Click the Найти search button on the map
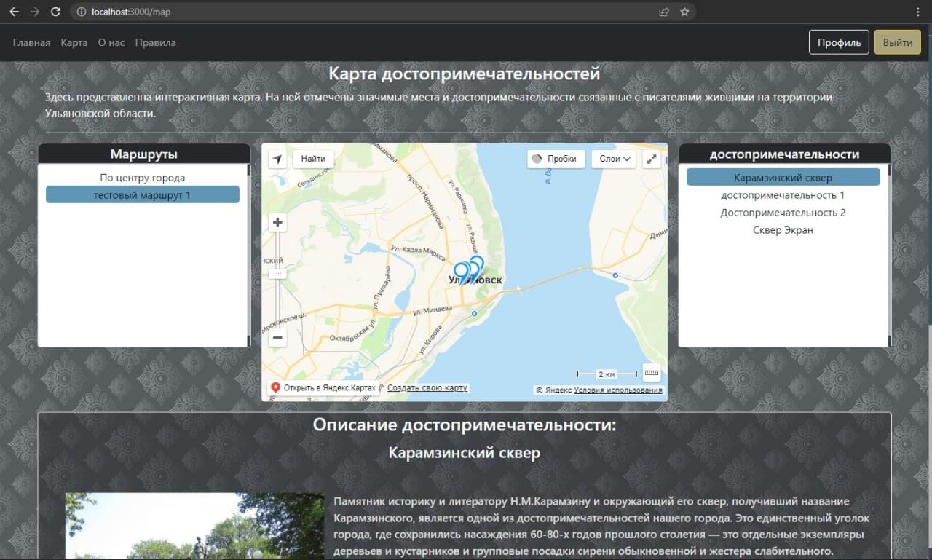 (x=313, y=159)
